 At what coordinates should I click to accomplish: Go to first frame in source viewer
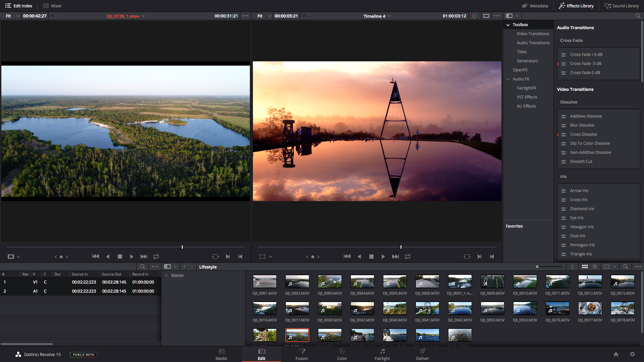click(x=96, y=256)
